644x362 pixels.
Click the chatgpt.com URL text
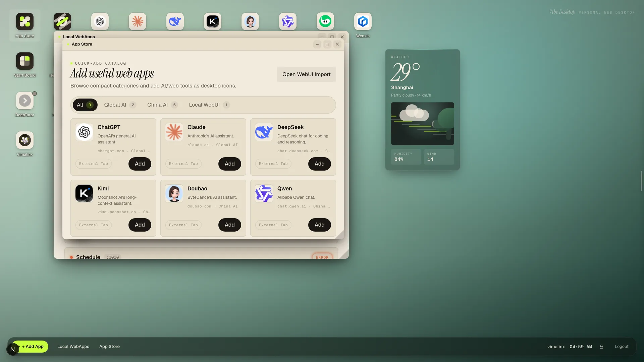(x=111, y=151)
